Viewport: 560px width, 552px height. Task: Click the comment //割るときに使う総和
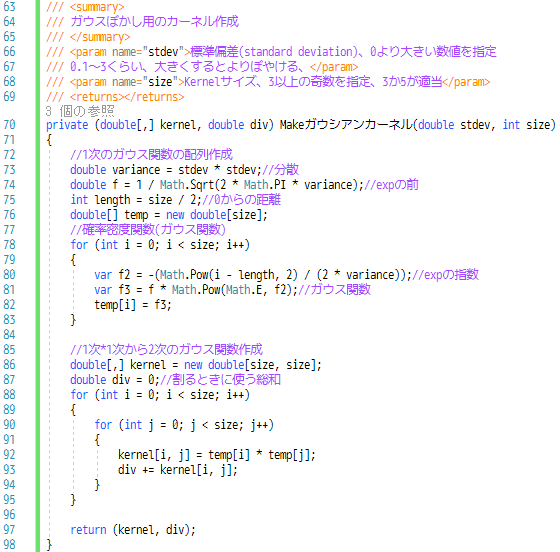point(220,380)
